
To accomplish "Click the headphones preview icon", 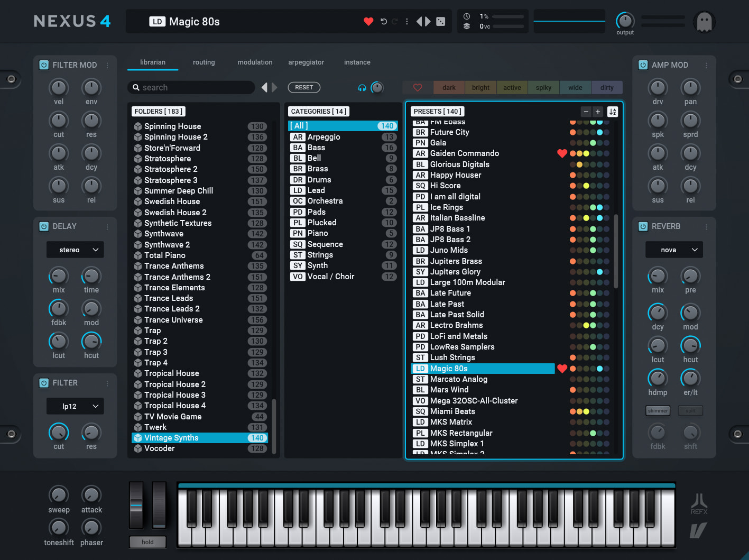I will tap(362, 88).
